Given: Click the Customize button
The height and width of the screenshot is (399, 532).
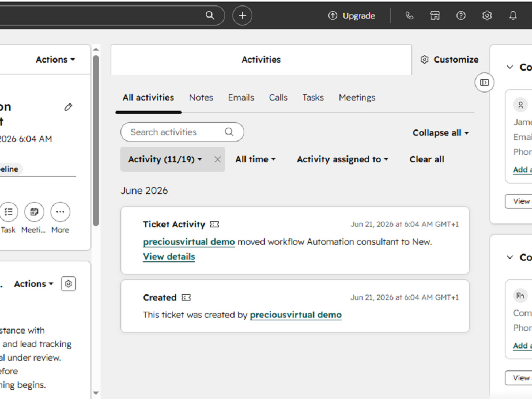Looking at the screenshot, I should point(450,60).
